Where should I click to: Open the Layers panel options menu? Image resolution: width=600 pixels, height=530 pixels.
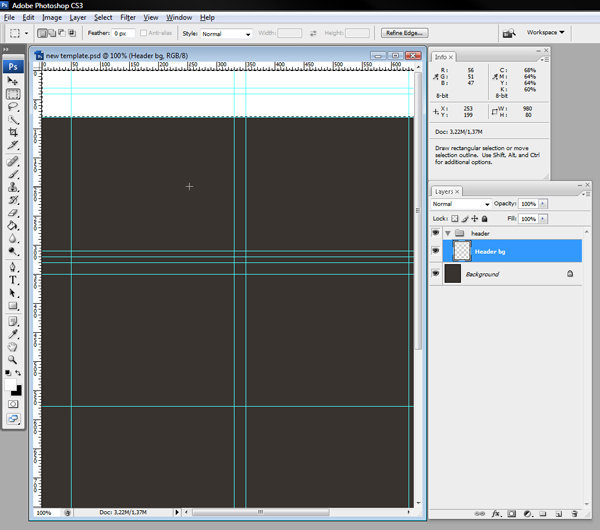pyautogui.click(x=584, y=194)
